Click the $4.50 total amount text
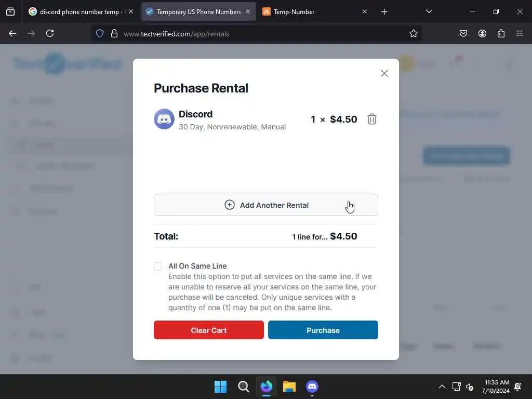This screenshot has height=399, width=532. click(x=343, y=236)
